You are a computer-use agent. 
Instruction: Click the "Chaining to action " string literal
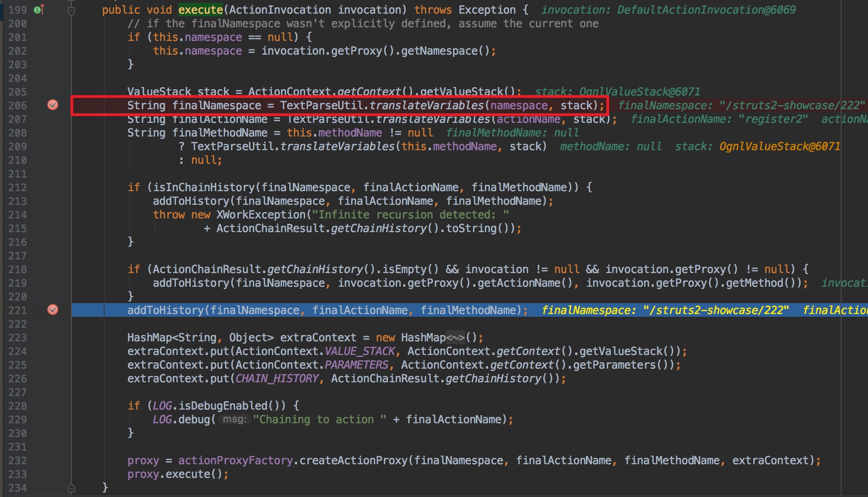[319, 419]
